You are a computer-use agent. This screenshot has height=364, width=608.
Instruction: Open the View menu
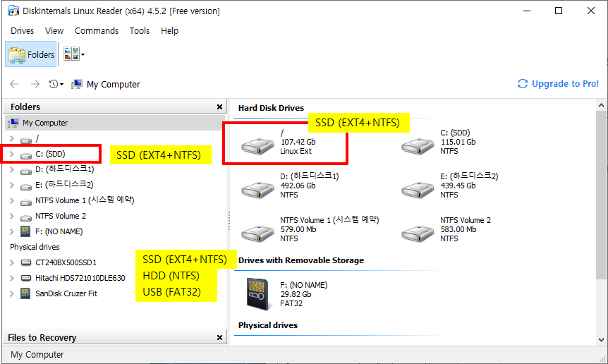(x=54, y=30)
